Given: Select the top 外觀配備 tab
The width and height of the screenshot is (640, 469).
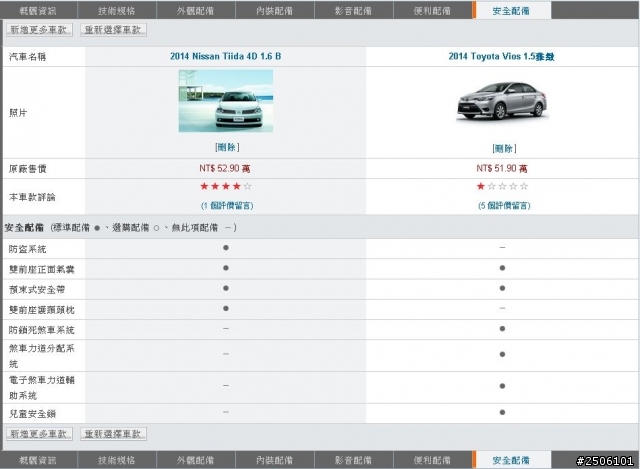Looking at the screenshot, I should click(196, 10).
